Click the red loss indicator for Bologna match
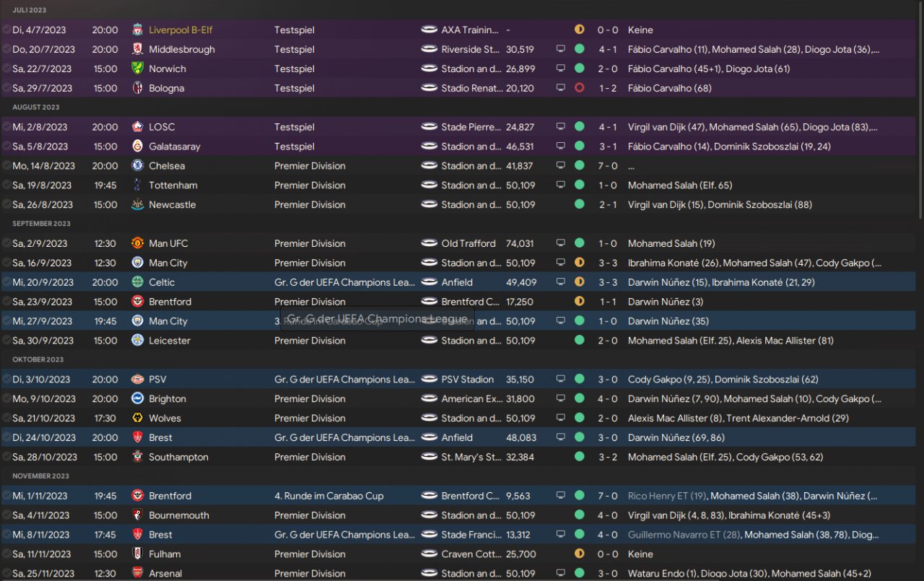 (579, 89)
